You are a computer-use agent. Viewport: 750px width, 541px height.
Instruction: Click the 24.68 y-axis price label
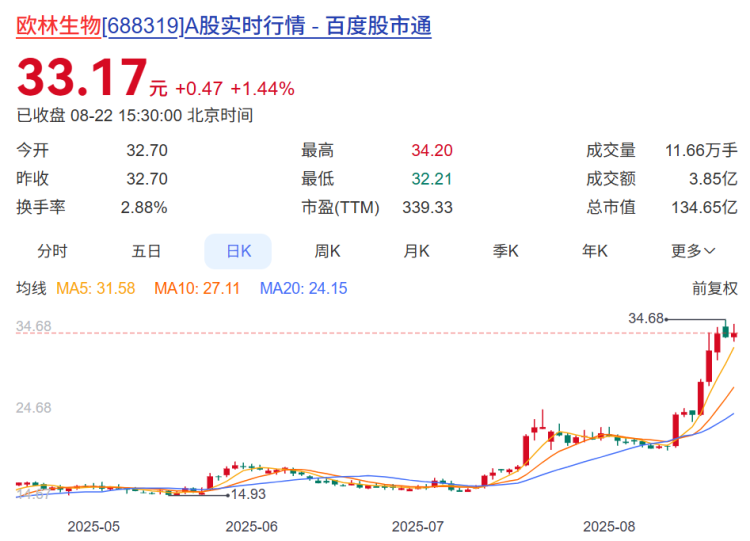[x=33, y=408]
